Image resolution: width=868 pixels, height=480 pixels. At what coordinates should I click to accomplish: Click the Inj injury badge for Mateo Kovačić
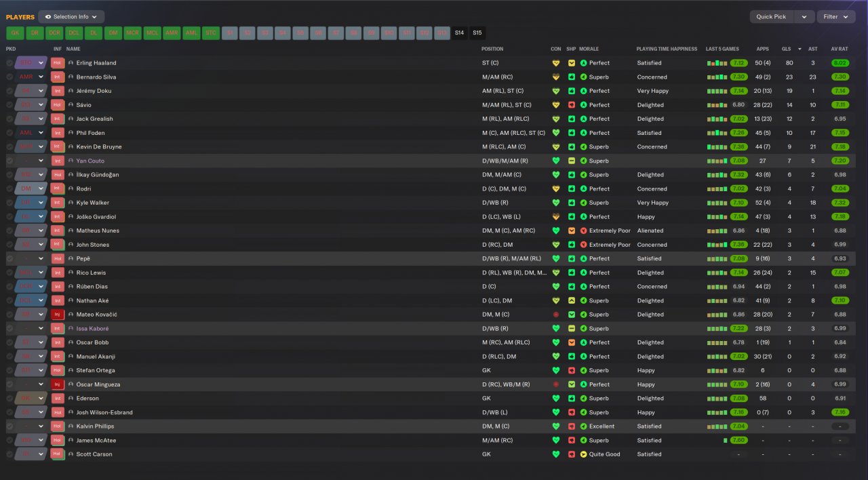tap(58, 315)
